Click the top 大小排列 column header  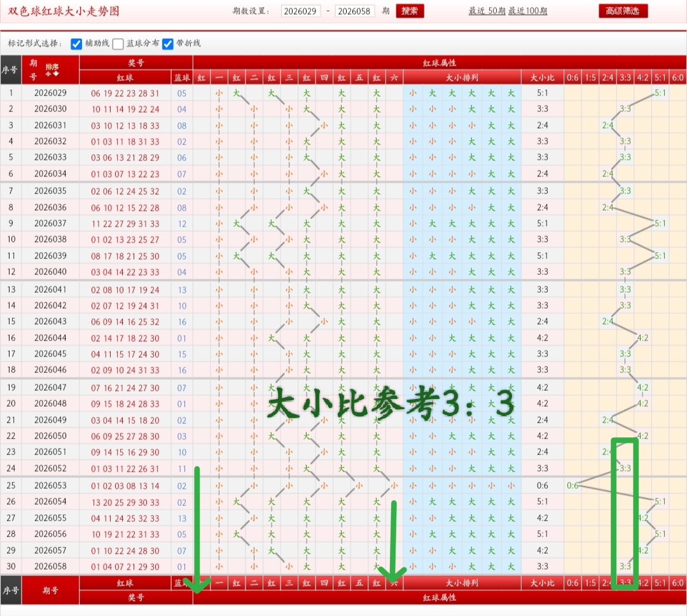pyautogui.click(x=462, y=78)
